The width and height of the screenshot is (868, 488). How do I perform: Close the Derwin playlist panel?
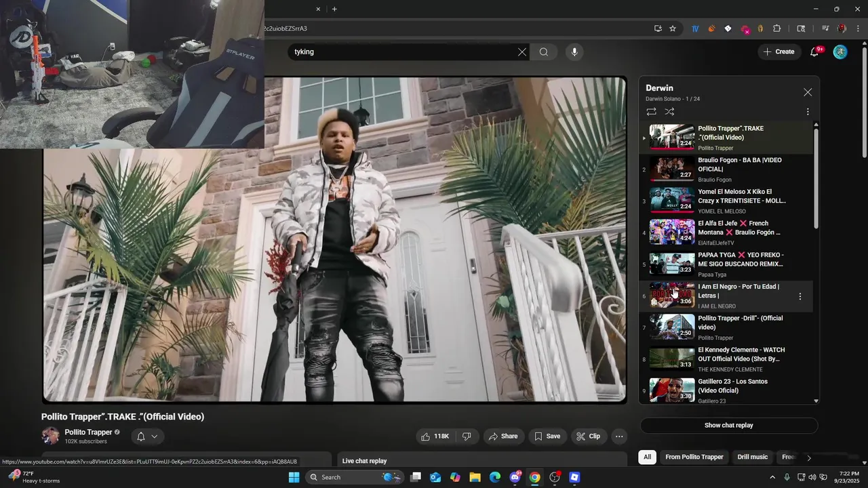(808, 92)
